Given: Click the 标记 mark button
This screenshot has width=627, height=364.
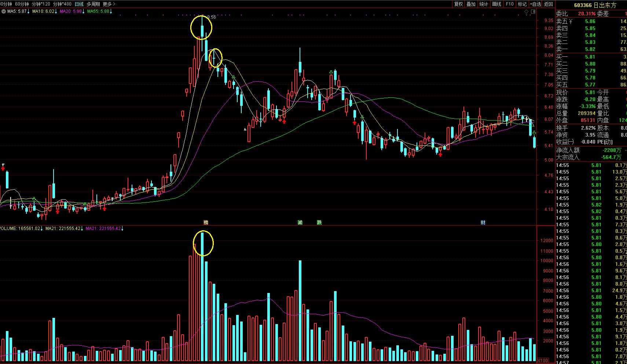Looking at the screenshot, I should (x=522, y=4).
